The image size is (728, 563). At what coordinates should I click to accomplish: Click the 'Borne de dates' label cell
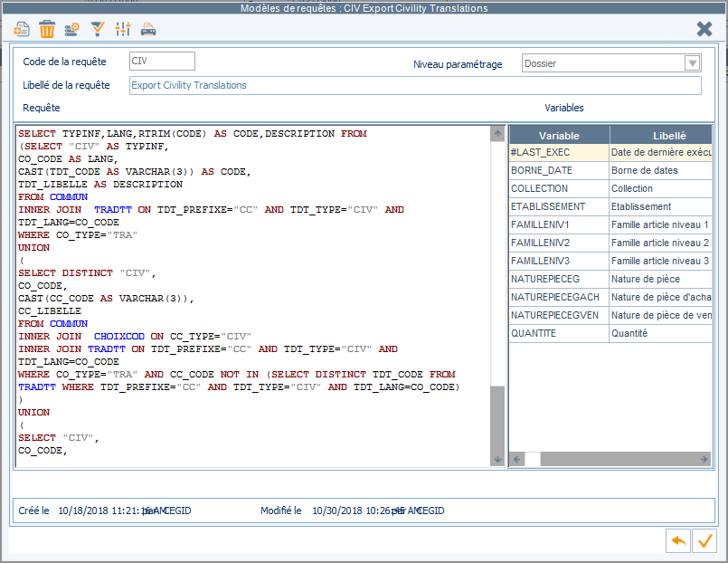click(661, 170)
